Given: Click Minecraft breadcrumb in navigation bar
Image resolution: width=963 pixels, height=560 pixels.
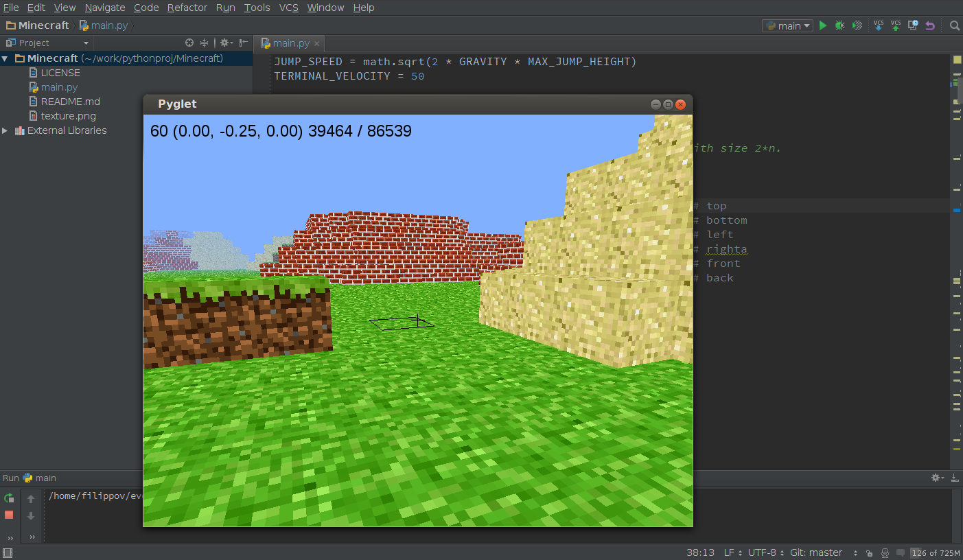Looking at the screenshot, I should click(x=38, y=25).
